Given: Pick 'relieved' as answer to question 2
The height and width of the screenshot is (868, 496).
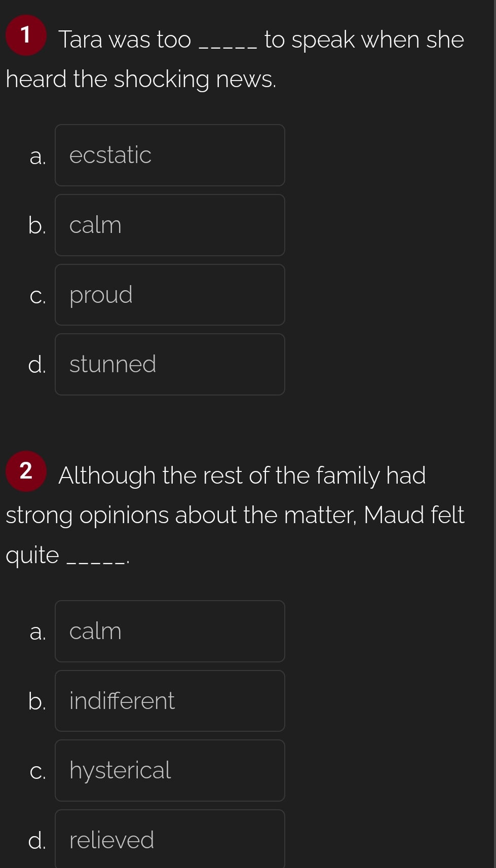Looking at the screenshot, I should click(170, 839).
